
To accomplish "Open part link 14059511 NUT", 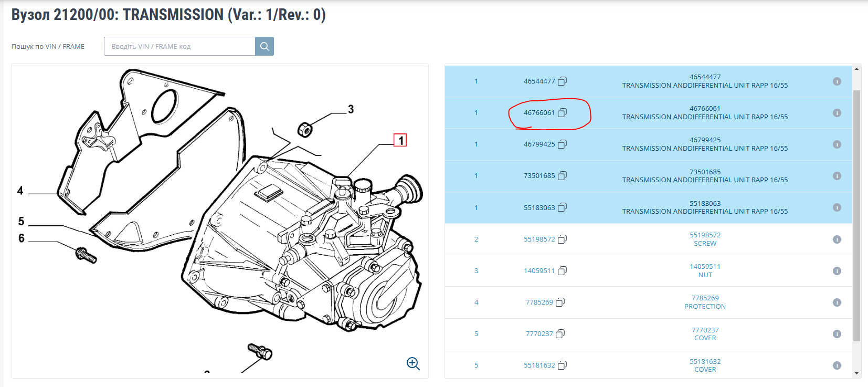I will tap(705, 270).
